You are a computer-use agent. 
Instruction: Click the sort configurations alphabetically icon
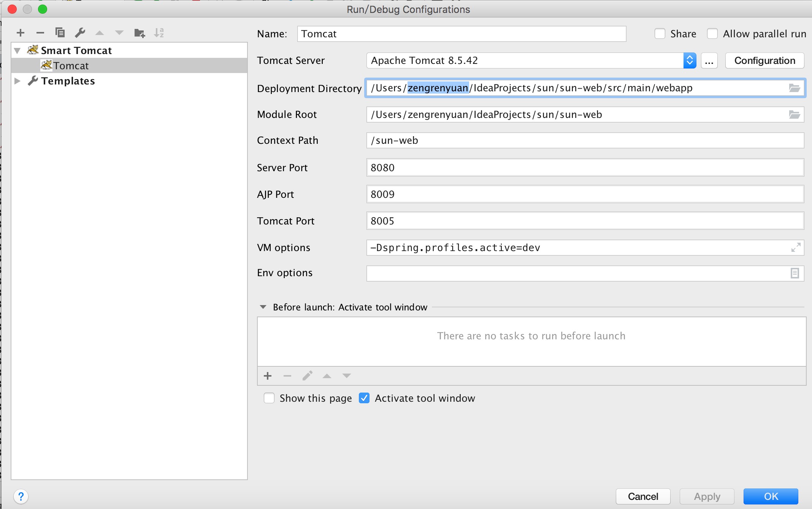pos(159,33)
